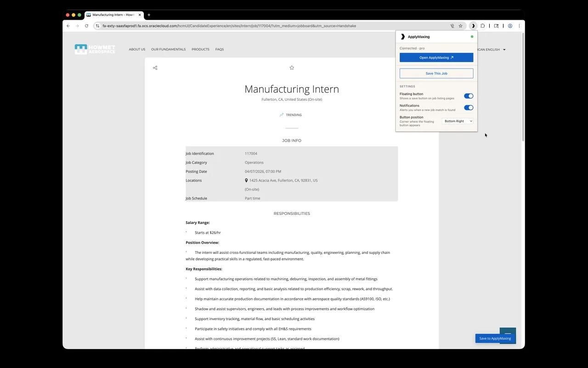Click the location pin next to 1425 Acacia Ave

[246, 180]
